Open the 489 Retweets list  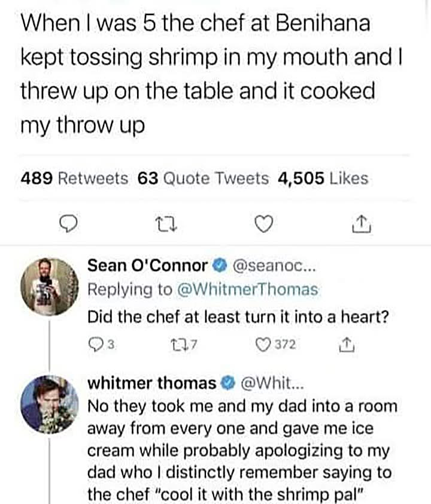click(x=75, y=178)
